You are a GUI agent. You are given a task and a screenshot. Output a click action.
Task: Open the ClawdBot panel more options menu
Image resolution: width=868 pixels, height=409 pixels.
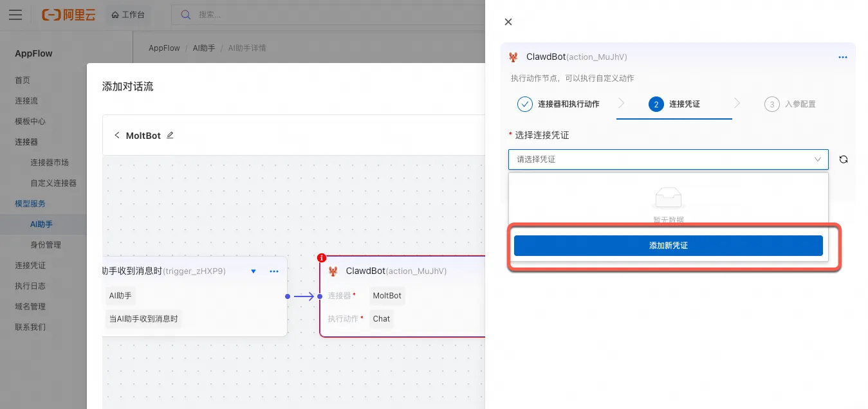click(843, 57)
